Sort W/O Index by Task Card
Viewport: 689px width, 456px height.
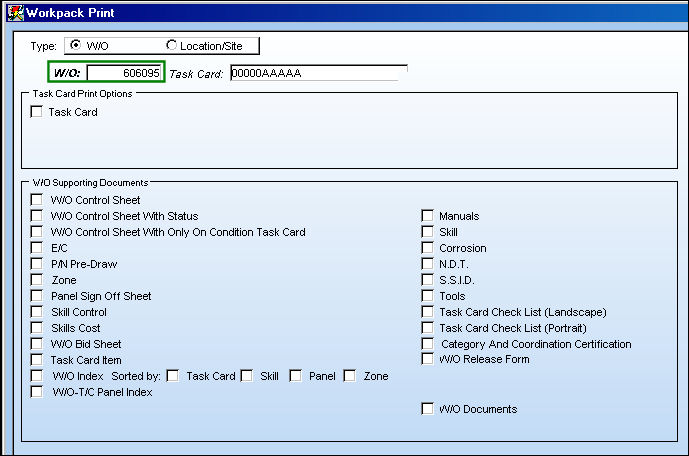173,376
